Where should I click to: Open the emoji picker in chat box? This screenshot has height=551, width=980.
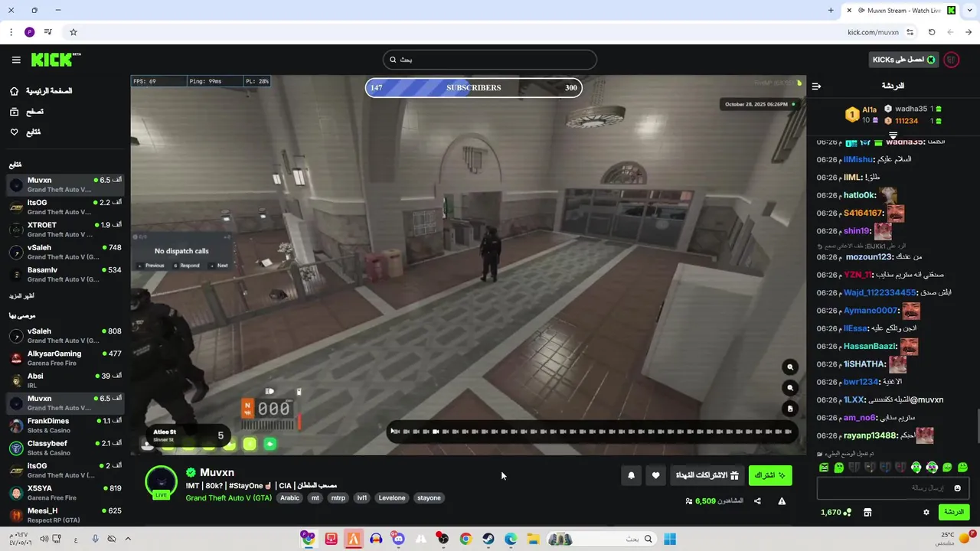[957, 488]
